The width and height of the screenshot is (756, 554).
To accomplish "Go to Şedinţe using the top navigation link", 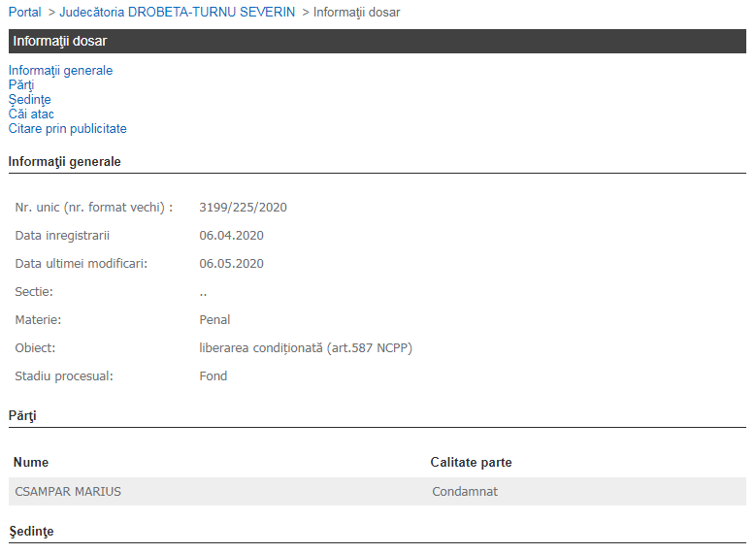I will (29, 100).
